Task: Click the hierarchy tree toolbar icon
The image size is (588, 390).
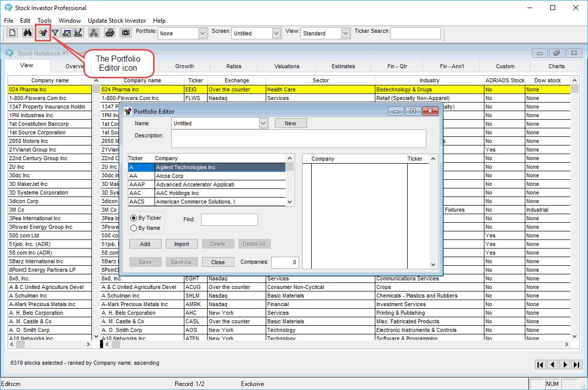Action: 94,33
